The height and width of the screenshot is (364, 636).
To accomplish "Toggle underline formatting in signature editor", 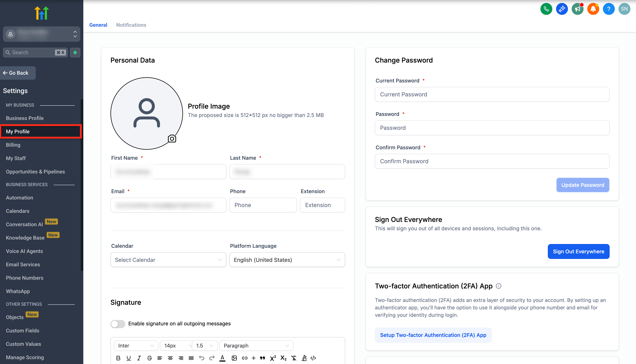I will 129,358.
